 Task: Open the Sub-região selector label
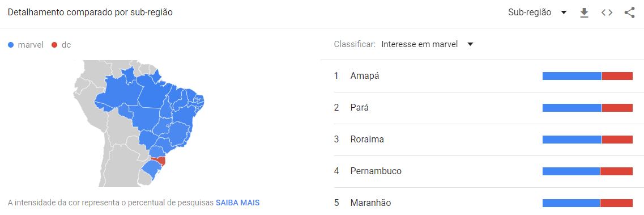coord(530,12)
